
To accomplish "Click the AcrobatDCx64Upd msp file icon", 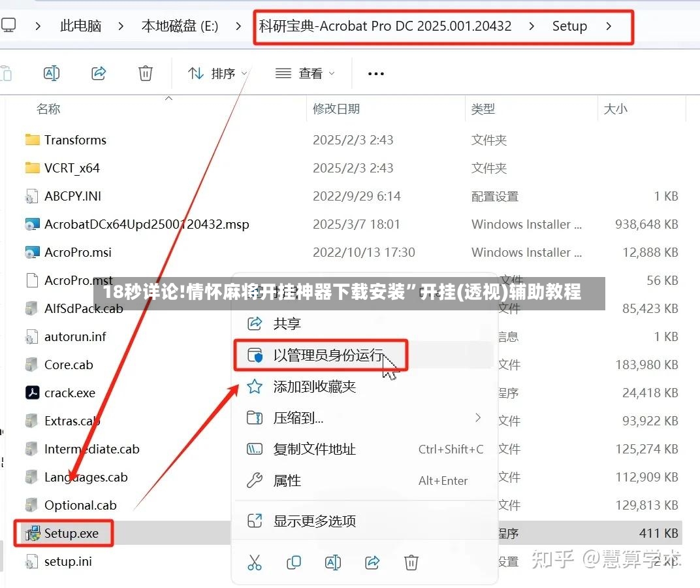I will click(x=32, y=224).
